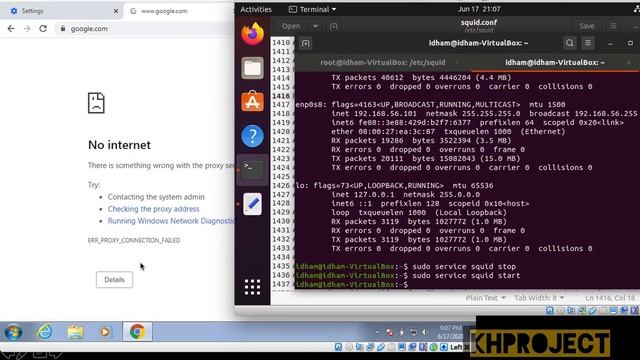
Task: Open Windows Media Player in the taskbar
Action: (x=105, y=332)
